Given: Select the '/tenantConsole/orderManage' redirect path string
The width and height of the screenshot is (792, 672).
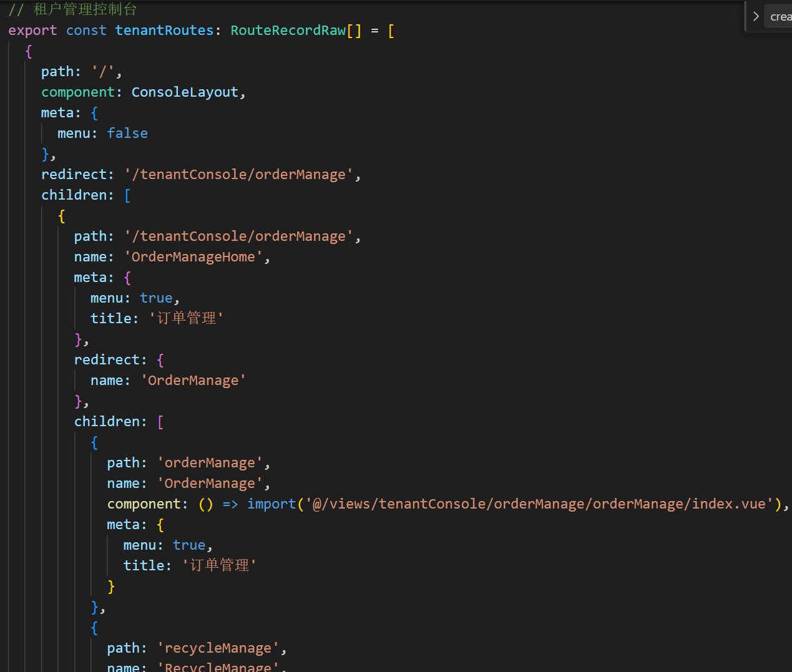Looking at the screenshot, I should (x=239, y=174).
